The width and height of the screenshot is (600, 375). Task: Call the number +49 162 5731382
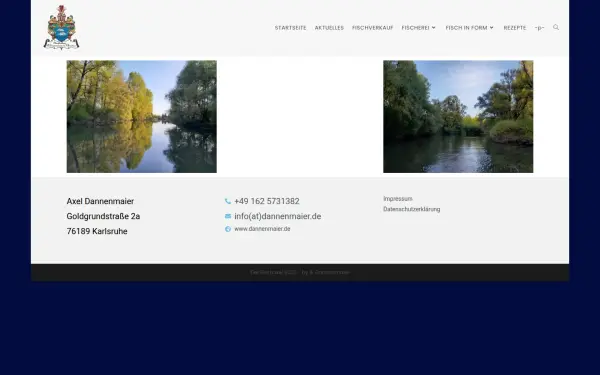click(x=267, y=201)
